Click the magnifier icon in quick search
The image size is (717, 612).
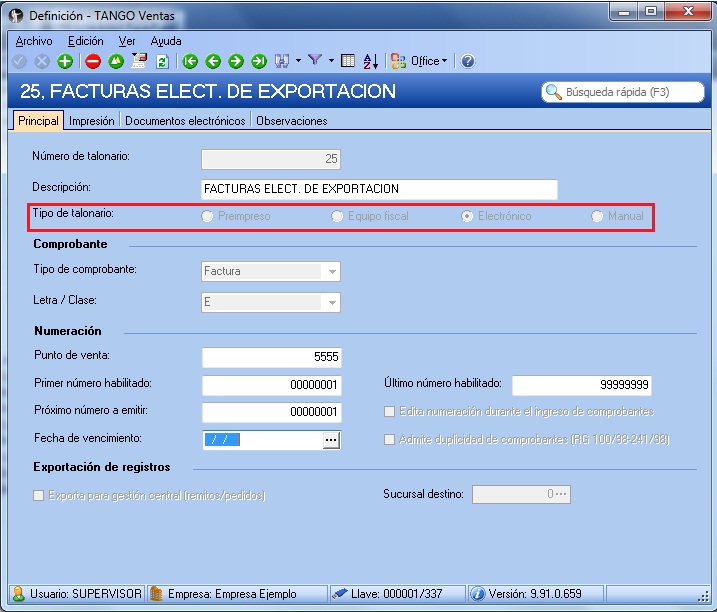point(554,92)
